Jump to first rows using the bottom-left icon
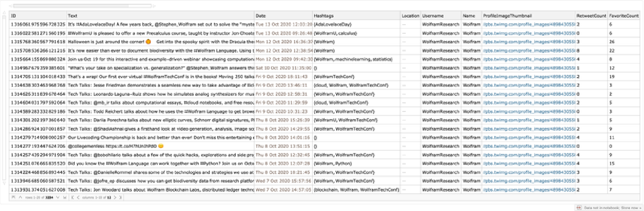This screenshot has width=644, height=211. pos(14,197)
